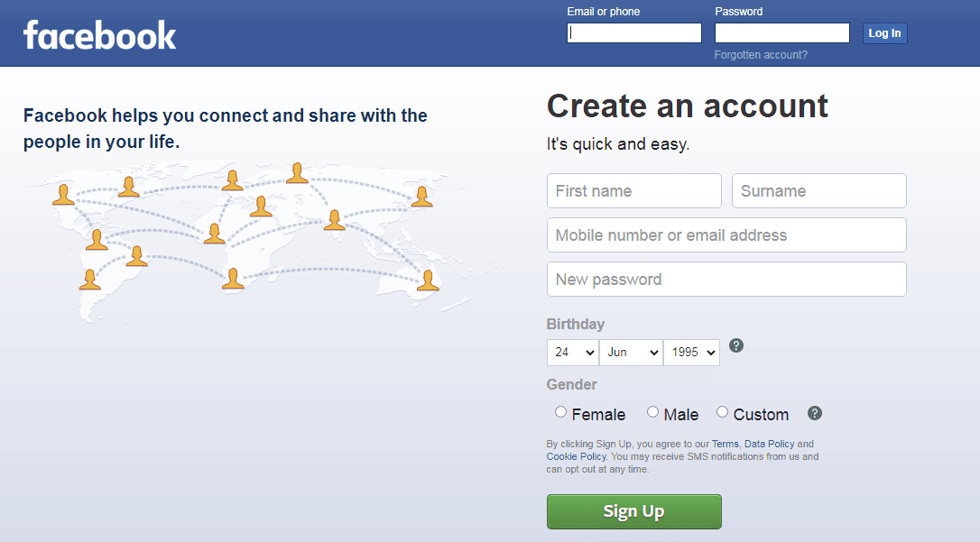This screenshot has width=980, height=542.
Task: Click the Mobile number or email address field
Action: [726, 234]
